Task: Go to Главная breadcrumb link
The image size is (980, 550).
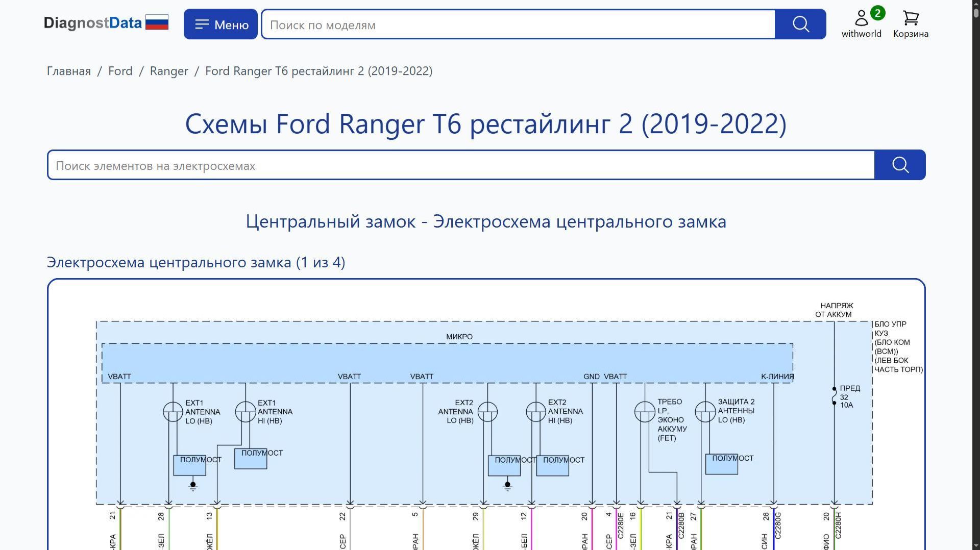Action: tap(69, 71)
